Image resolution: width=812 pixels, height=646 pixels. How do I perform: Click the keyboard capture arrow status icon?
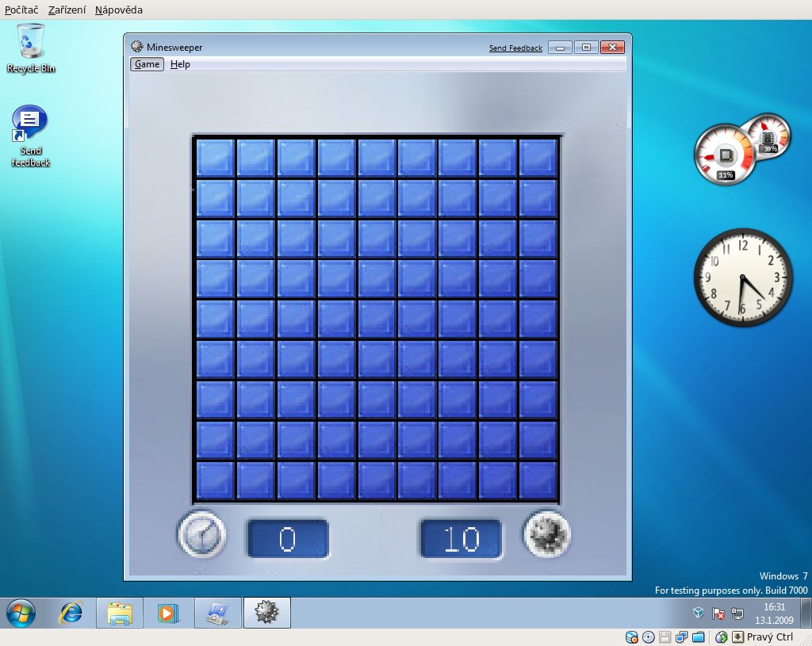pos(737,637)
